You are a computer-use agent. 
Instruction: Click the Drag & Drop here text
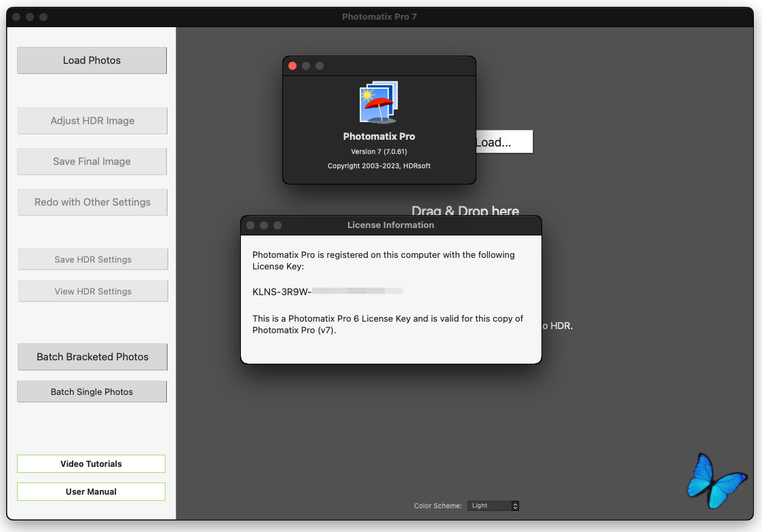(x=465, y=210)
